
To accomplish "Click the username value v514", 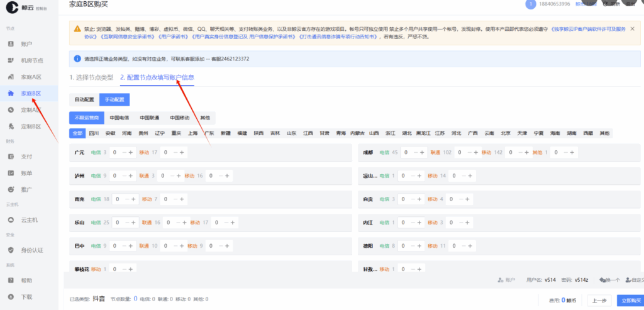I will (x=550, y=280).
